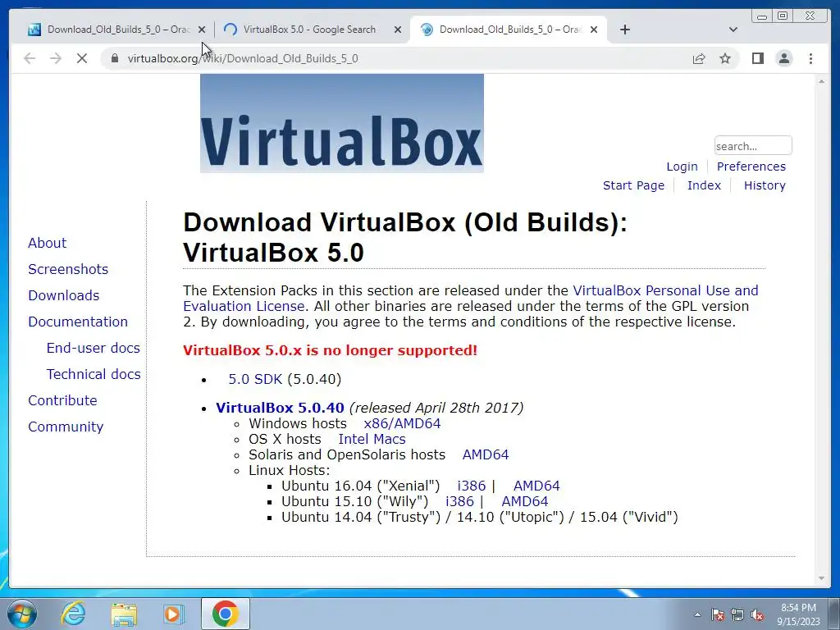The height and width of the screenshot is (630, 840).
Task: Open the browser side panel
Action: (757, 58)
